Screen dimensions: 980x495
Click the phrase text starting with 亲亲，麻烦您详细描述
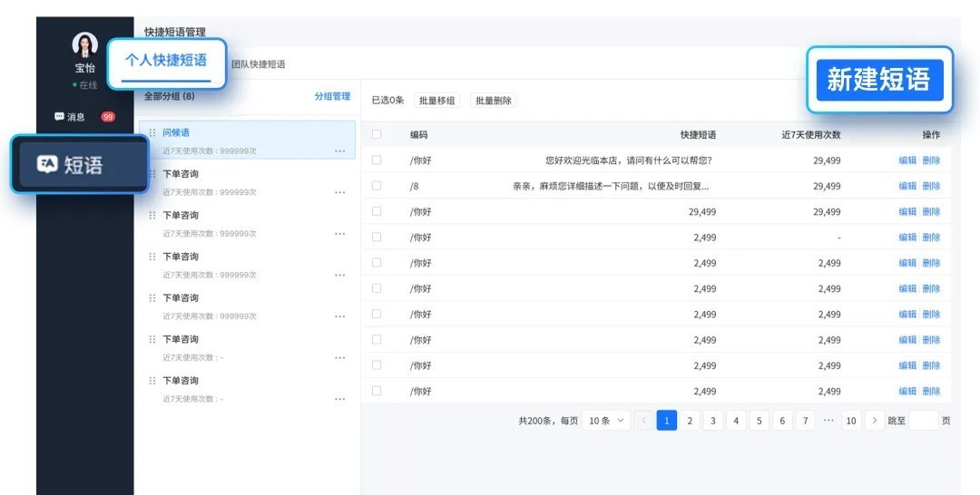click(x=612, y=186)
